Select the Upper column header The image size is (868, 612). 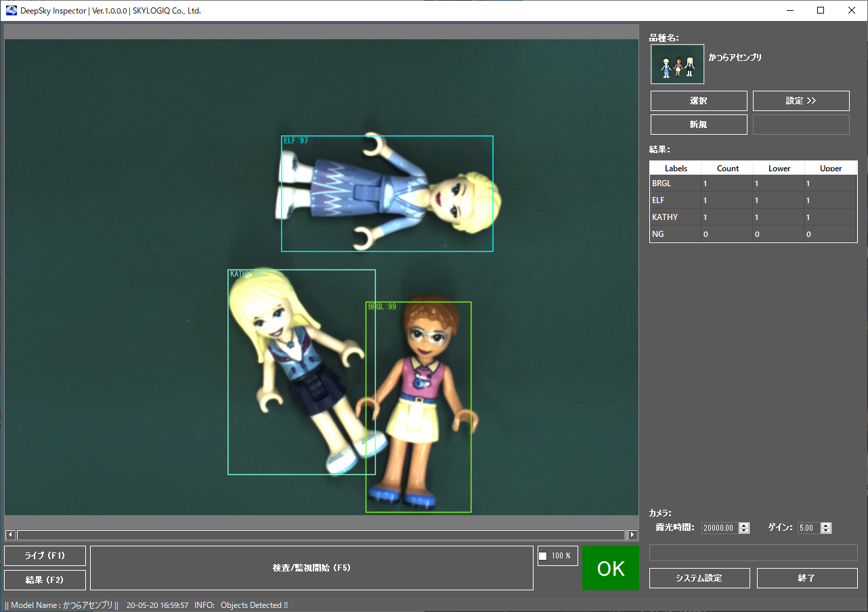[831, 168]
